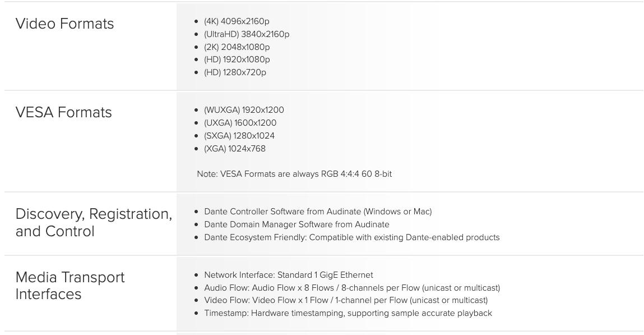Select the Timestamp hardware timestamping line
The height and width of the screenshot is (335, 644).
[348, 313]
